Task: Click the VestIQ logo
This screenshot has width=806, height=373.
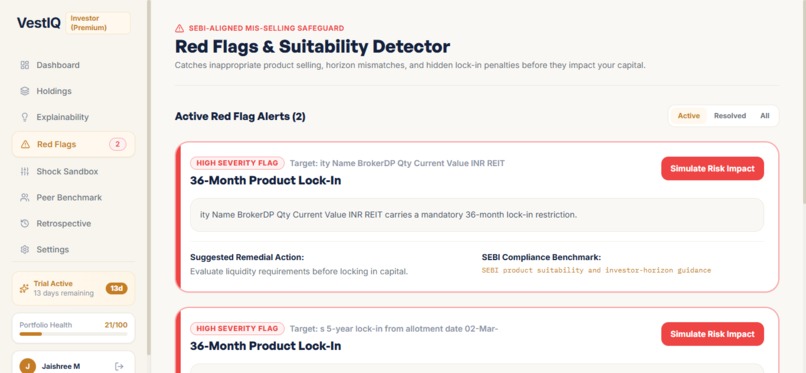Action: pos(39,23)
